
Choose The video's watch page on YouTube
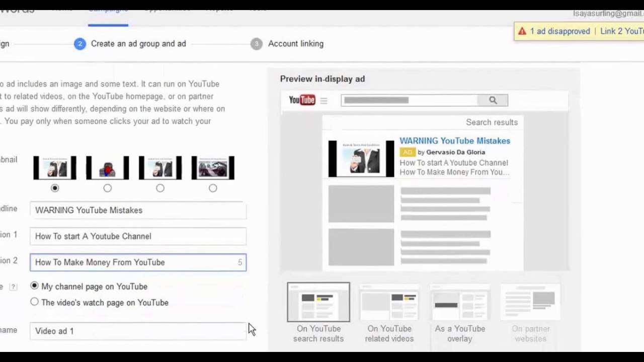[34, 302]
